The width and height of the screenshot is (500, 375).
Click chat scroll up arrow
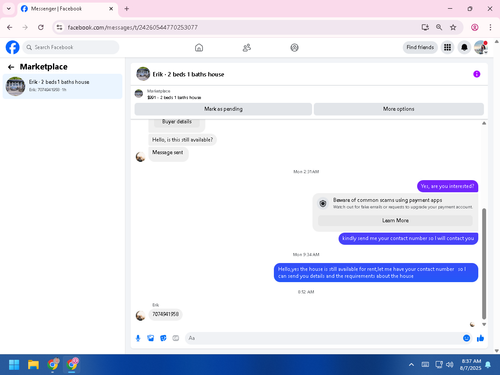click(x=484, y=123)
